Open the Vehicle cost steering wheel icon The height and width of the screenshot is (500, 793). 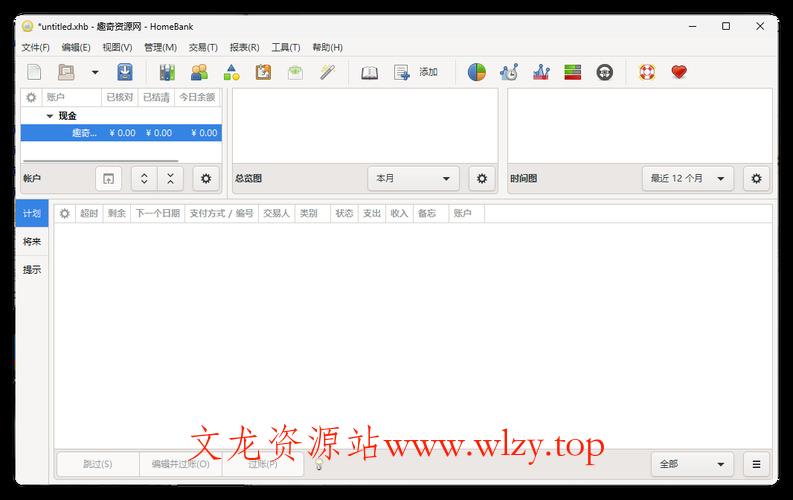604,72
